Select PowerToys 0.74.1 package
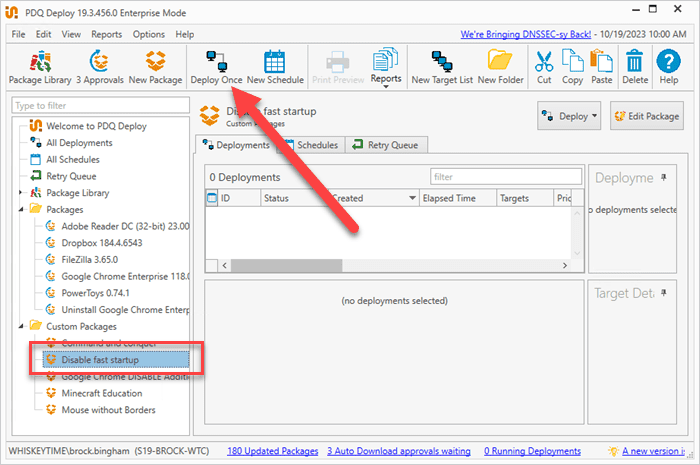The width and height of the screenshot is (700, 465). coord(95,293)
